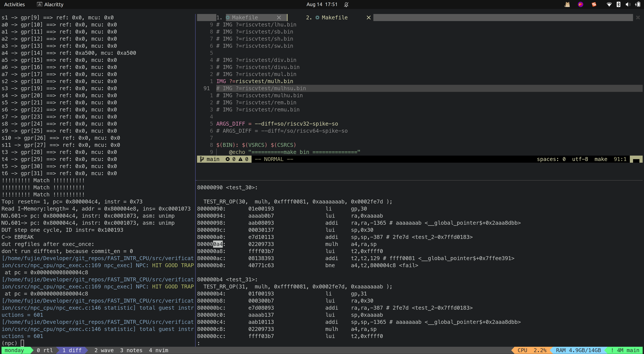Click line '# IMG ?=riscvtest/rem.bin'
The height and width of the screenshot is (354, 644).
(x=256, y=102)
